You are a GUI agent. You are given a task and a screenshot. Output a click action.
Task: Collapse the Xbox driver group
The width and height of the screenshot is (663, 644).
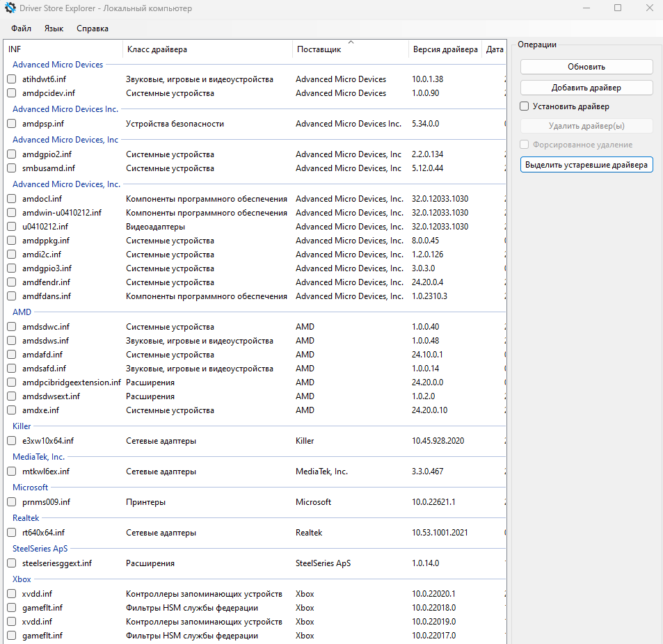tap(22, 579)
